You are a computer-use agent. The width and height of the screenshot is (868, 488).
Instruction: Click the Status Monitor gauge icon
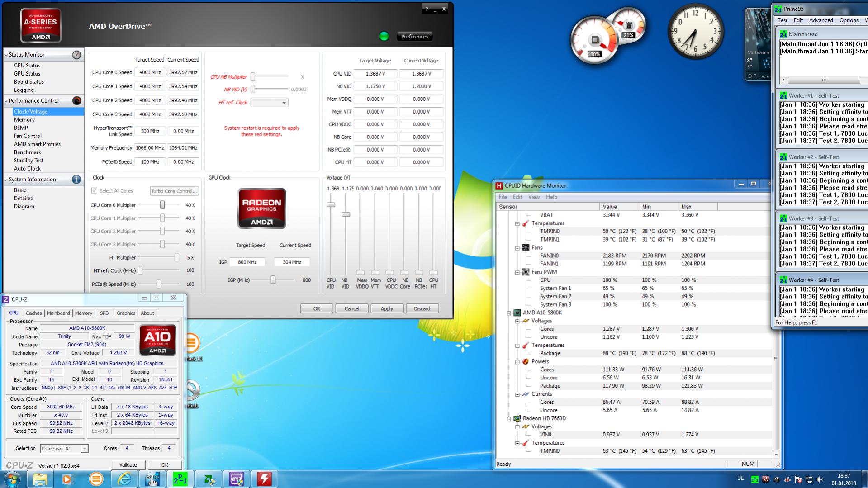(77, 55)
